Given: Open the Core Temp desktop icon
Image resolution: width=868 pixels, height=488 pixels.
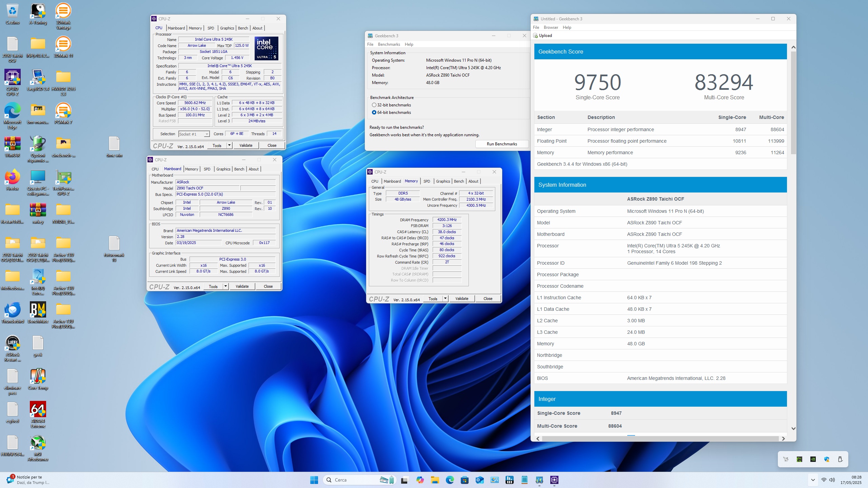Looking at the screenshot, I should click(x=38, y=379).
